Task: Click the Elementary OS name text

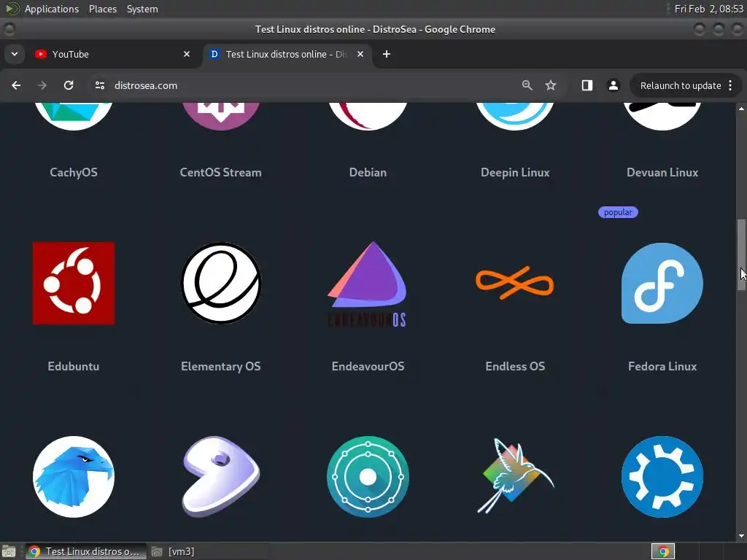Action: [220, 366]
